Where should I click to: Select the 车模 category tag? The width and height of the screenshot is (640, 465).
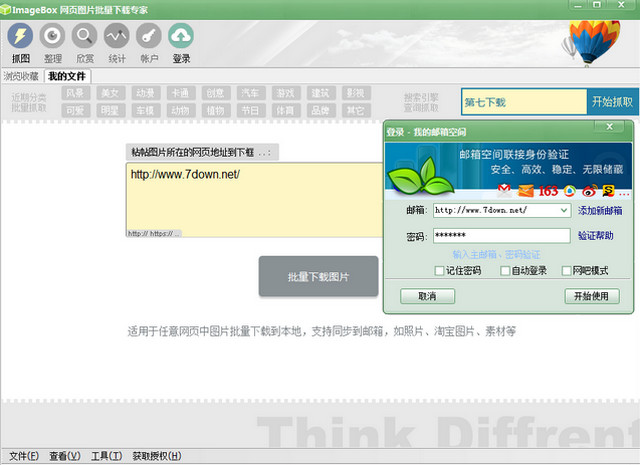pyautogui.click(x=146, y=110)
